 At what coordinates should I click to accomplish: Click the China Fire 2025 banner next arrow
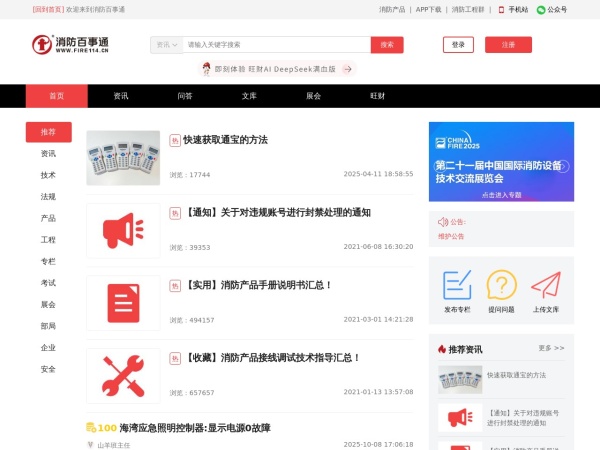tap(562, 166)
